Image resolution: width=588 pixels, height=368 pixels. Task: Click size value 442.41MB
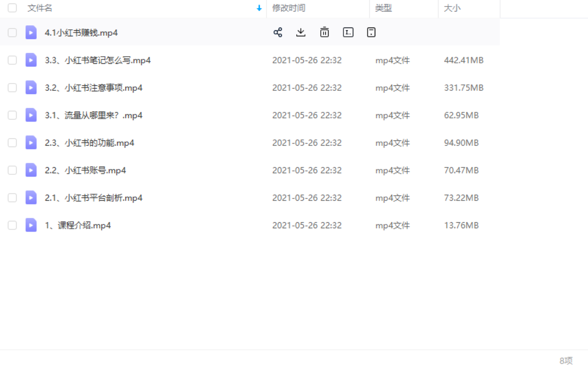pyautogui.click(x=463, y=60)
